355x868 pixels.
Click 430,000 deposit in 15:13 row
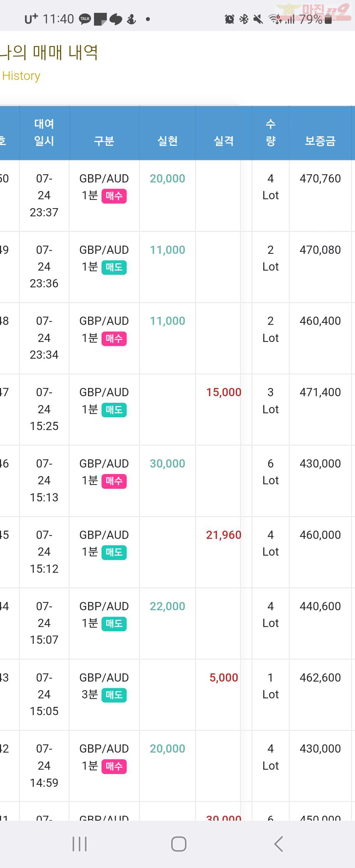pos(320,463)
